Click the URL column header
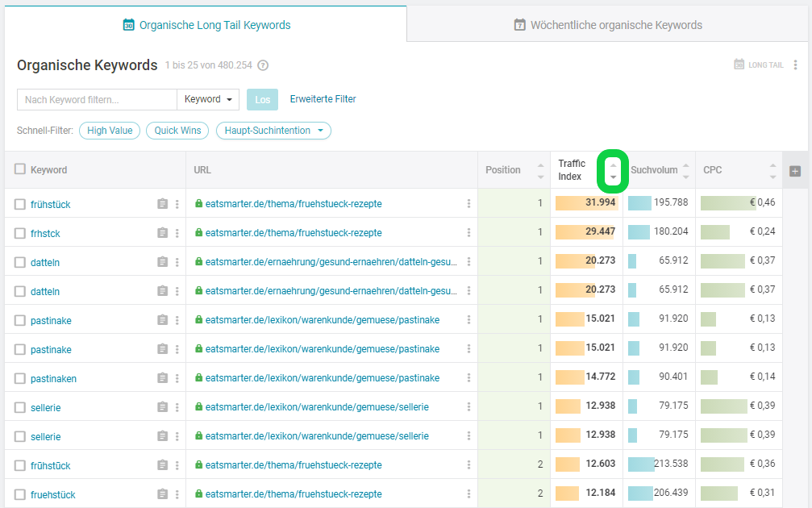The width and height of the screenshot is (812, 508). click(x=202, y=170)
